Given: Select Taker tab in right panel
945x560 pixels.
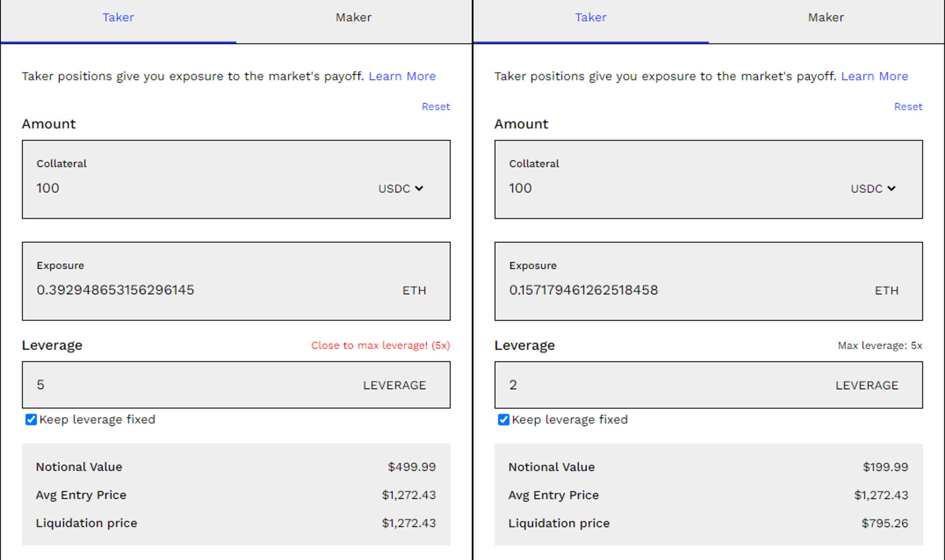Looking at the screenshot, I should [590, 18].
